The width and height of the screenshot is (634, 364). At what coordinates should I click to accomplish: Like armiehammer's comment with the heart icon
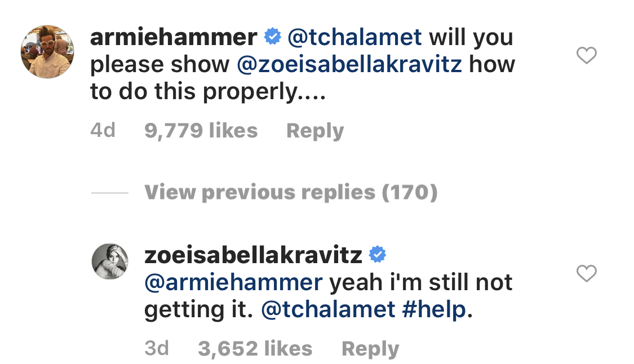(587, 56)
